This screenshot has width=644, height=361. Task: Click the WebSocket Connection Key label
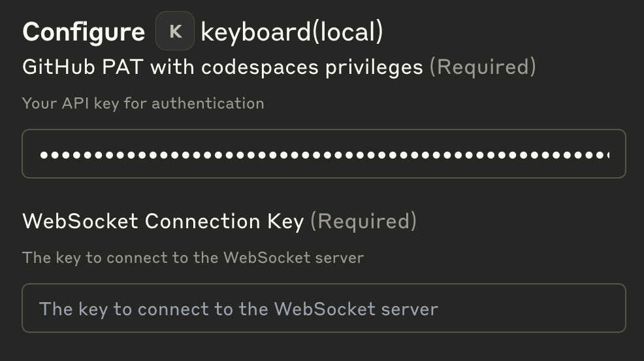(x=163, y=221)
